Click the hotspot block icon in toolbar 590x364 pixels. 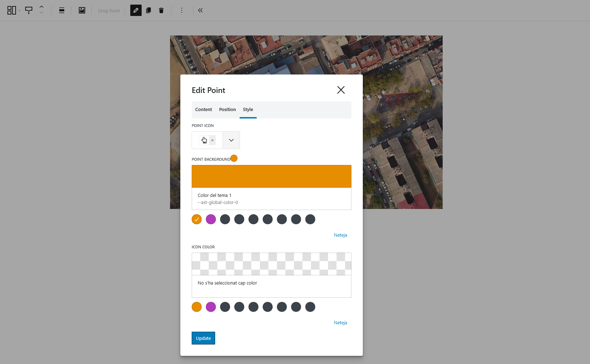(x=29, y=10)
